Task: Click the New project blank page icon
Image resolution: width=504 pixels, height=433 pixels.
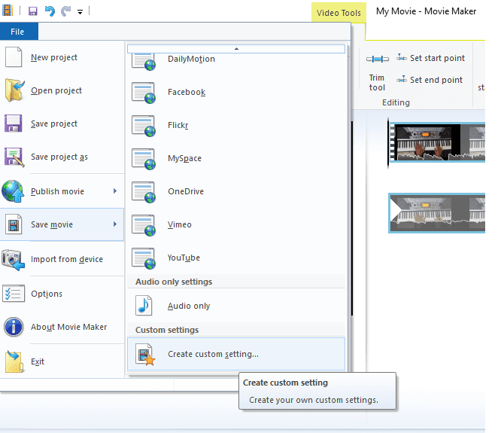Action: pyautogui.click(x=14, y=57)
